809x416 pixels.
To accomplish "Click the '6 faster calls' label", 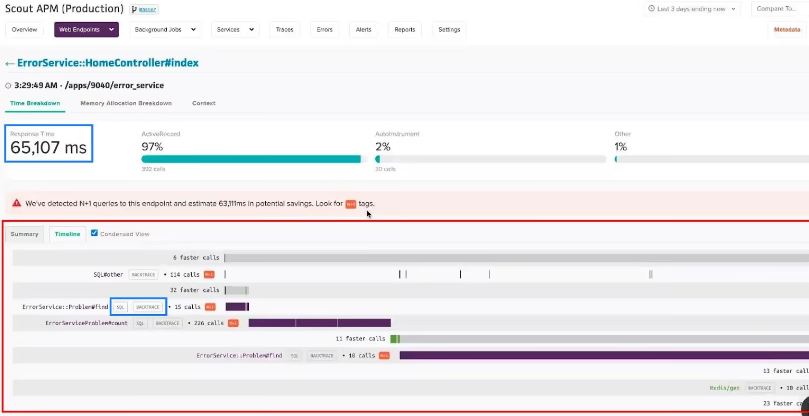I will [197, 258].
